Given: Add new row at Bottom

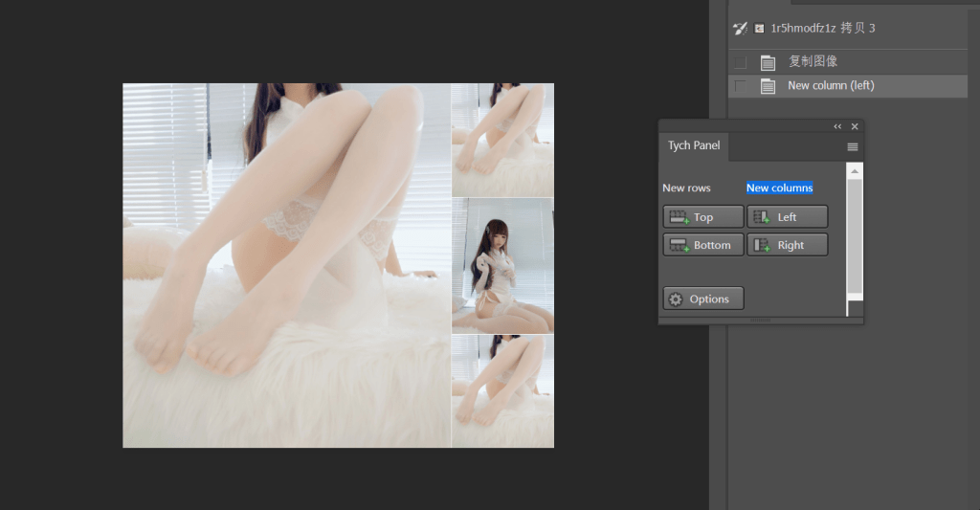Looking at the screenshot, I should pos(703,245).
